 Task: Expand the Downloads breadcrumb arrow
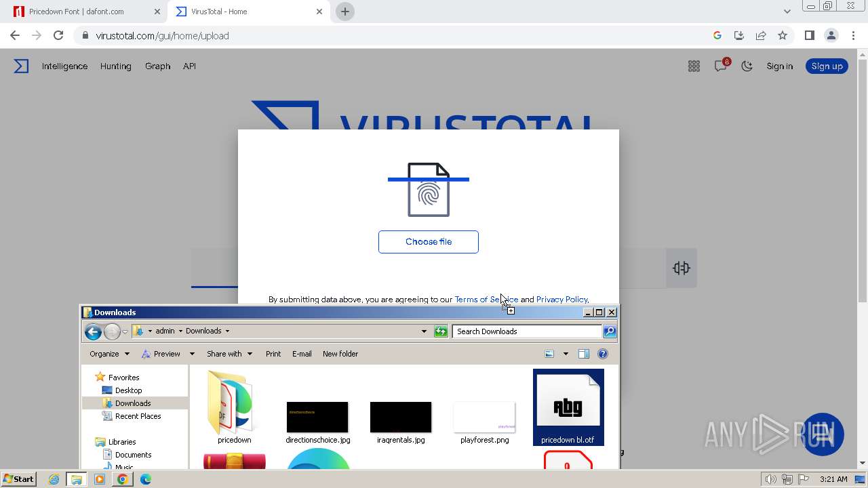click(227, 331)
